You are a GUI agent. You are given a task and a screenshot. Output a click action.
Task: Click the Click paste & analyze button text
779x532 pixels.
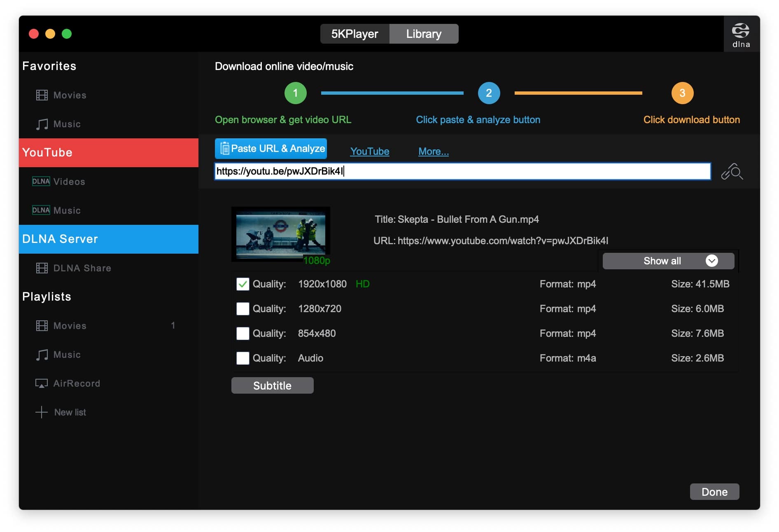(478, 120)
